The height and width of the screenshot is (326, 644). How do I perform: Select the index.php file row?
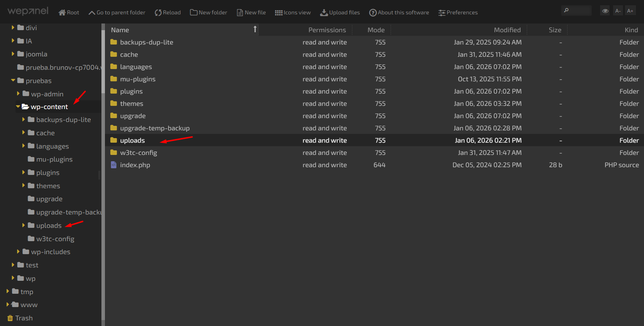(135, 165)
